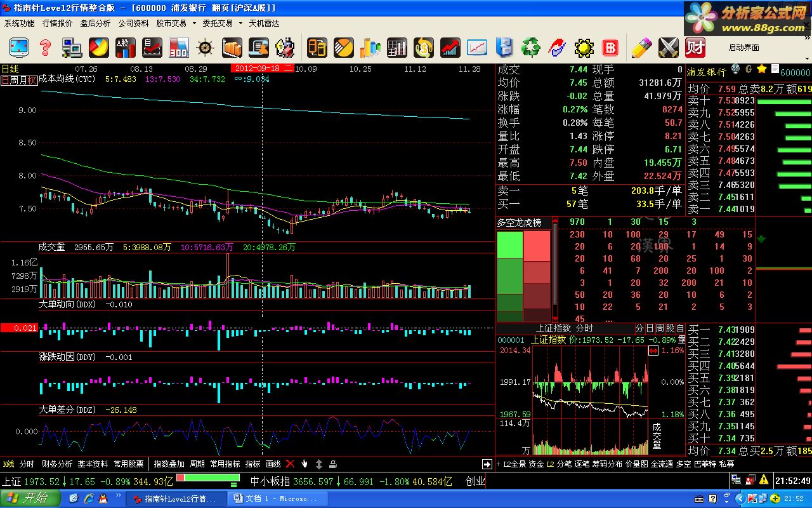Open the A股 market toolbar icon

click(x=125, y=47)
